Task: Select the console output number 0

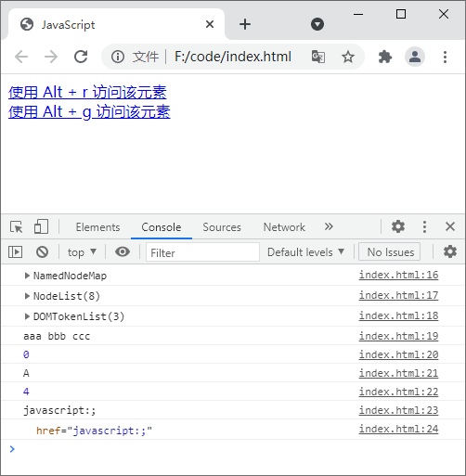Action: [x=26, y=354]
